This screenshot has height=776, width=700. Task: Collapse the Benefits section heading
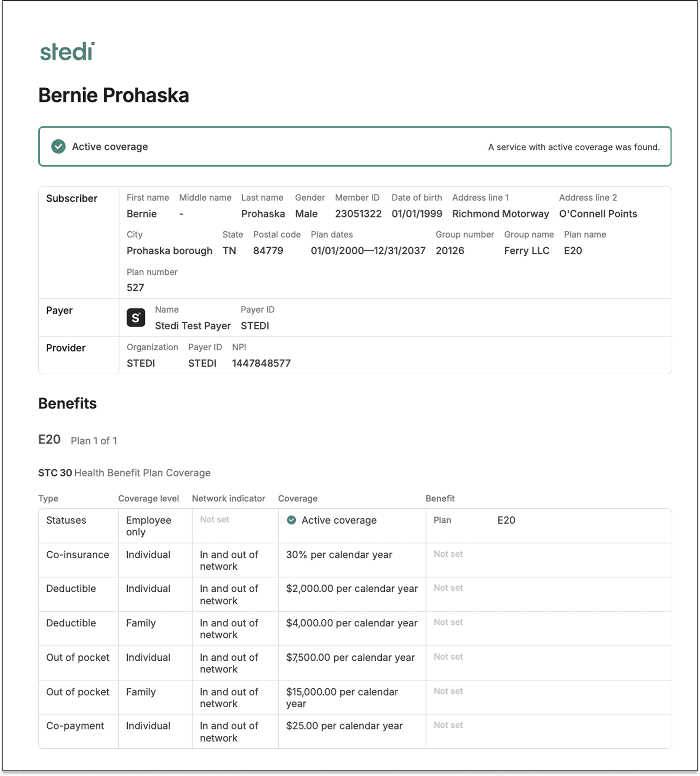pyautogui.click(x=67, y=404)
